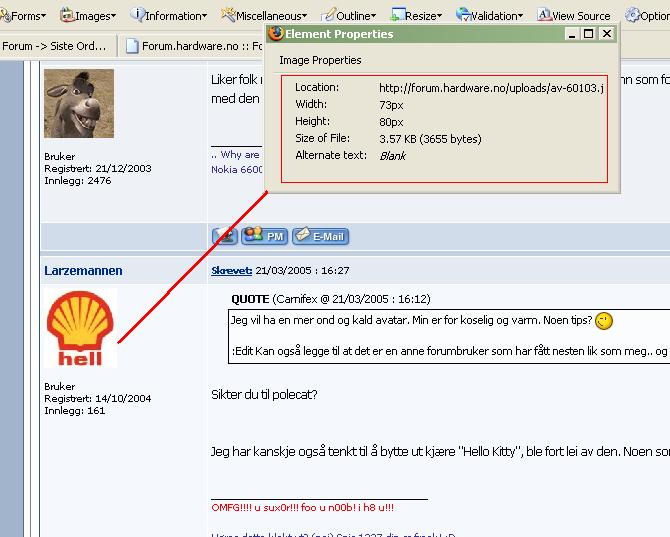670x537 pixels.
Task: Click the red OMFG signature text
Action: [303, 508]
